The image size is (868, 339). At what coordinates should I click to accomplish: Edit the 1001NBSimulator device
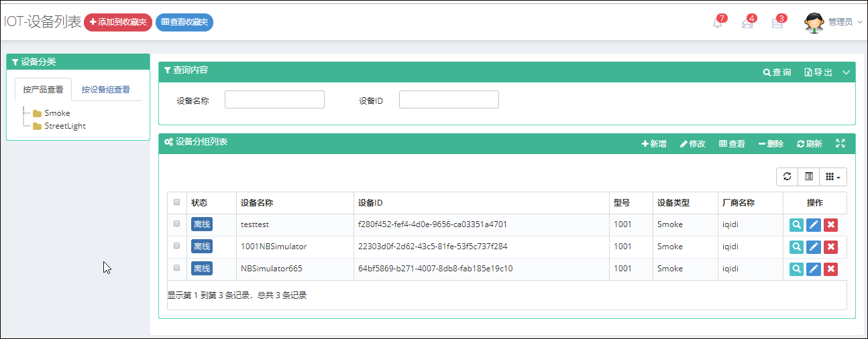(814, 247)
